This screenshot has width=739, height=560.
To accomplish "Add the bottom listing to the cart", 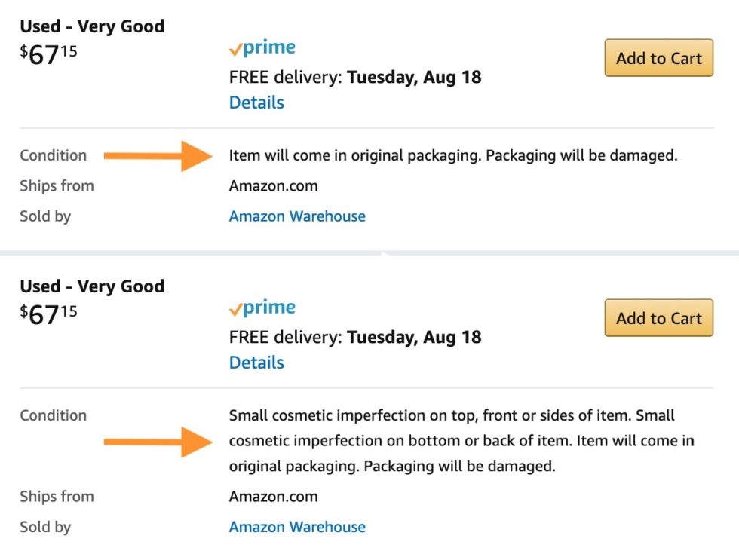I will (658, 318).
